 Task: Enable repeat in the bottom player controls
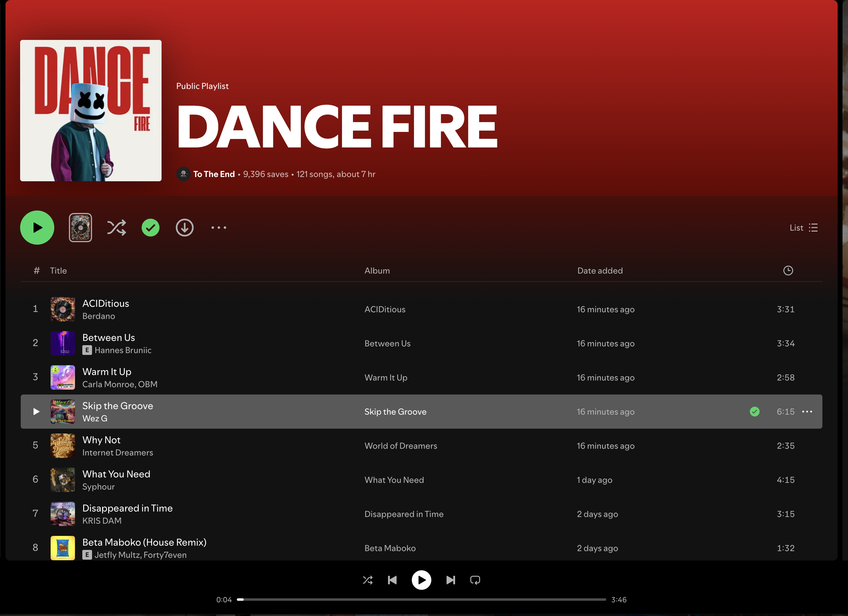click(x=475, y=580)
